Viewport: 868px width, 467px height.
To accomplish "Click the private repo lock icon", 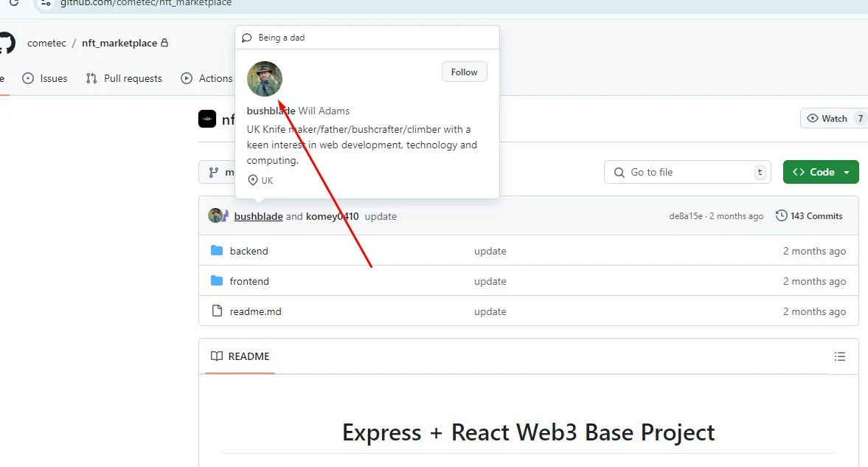I will point(164,43).
